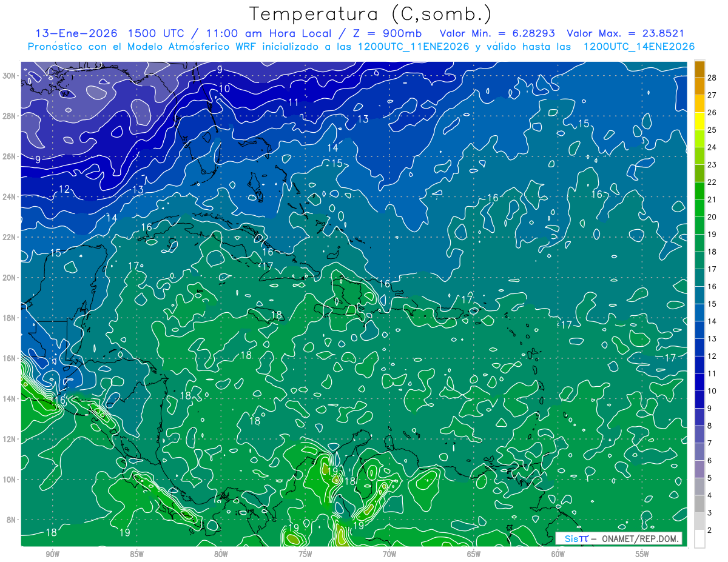Click the "Valor Max. = 23.8521" value
This screenshot has height=562, width=728.
tap(625, 33)
